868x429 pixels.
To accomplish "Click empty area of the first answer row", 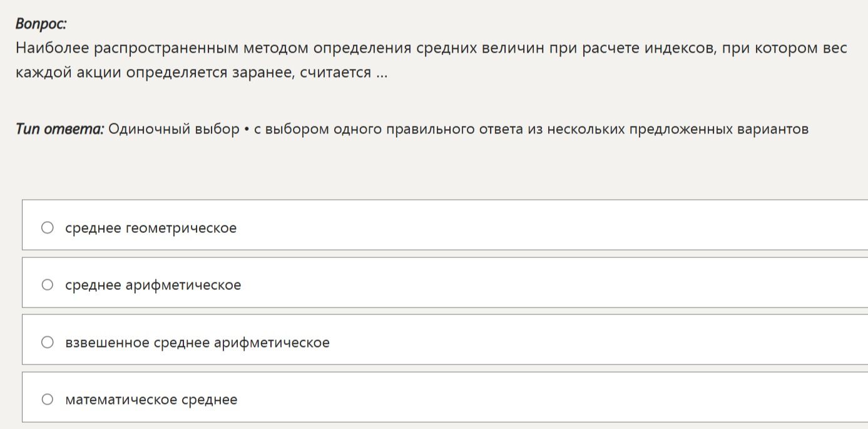I will coord(551,225).
